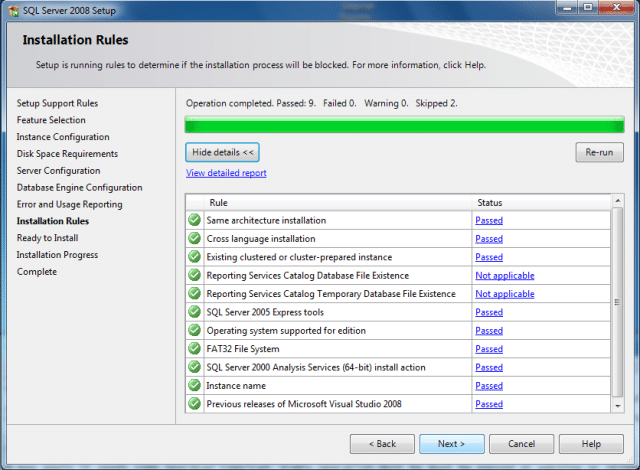Viewport: 640px width, 470px height.
Task: Go to previous step with Back button
Action: pyautogui.click(x=382, y=444)
